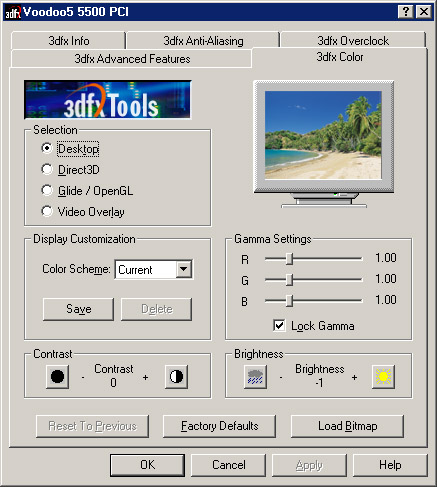Confirm with the OK button
This screenshot has height=487, width=437.
tap(147, 465)
